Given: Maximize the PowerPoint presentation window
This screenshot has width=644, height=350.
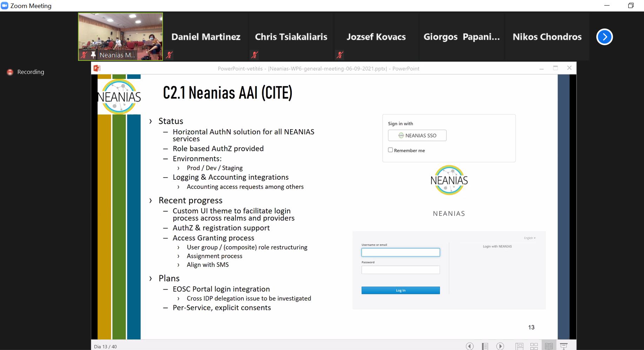Looking at the screenshot, I should [x=555, y=68].
